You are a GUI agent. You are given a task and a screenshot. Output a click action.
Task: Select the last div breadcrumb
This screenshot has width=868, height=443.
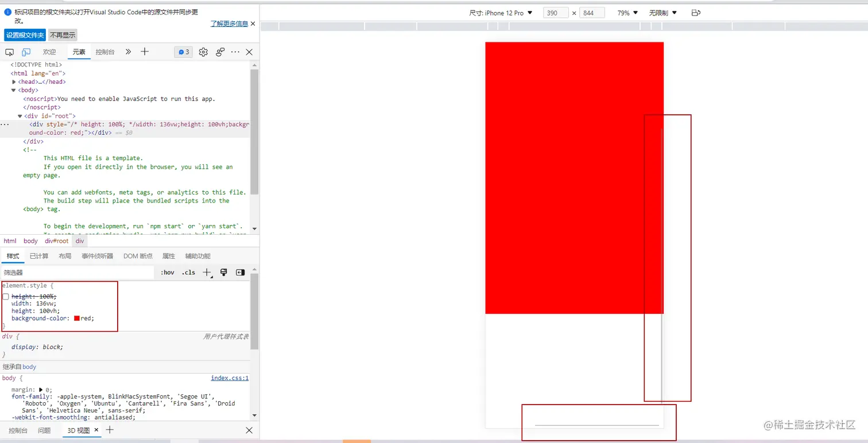tap(80, 241)
